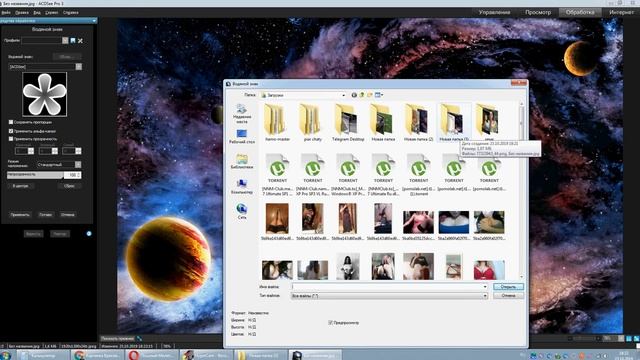This screenshot has width=640, height=360.
Task: Enable Сохранить пропорции checkbox
Action: (x=11, y=122)
